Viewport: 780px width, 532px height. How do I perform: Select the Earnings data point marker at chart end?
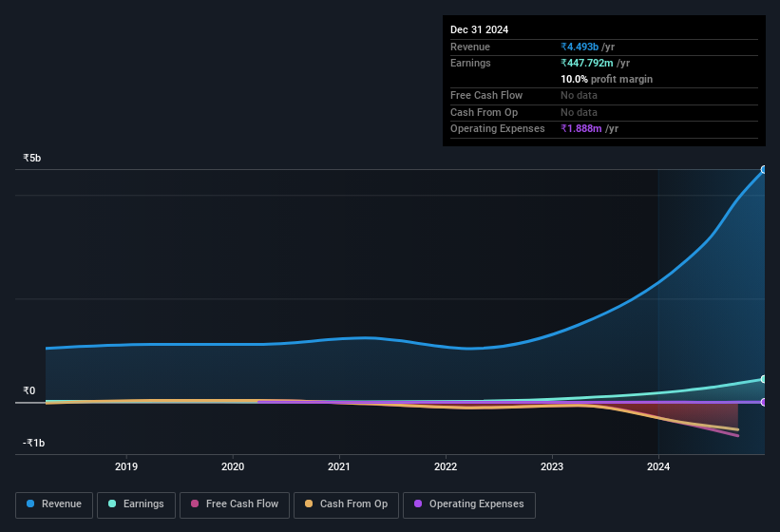click(764, 379)
